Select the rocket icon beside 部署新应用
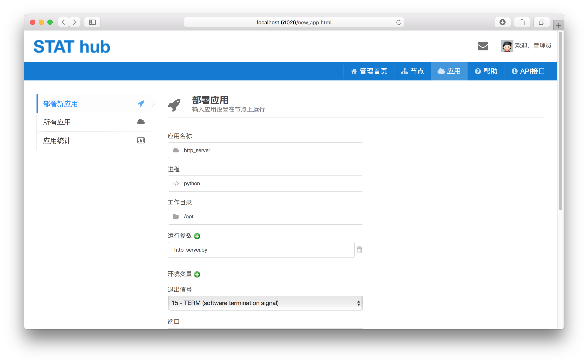 tap(141, 103)
